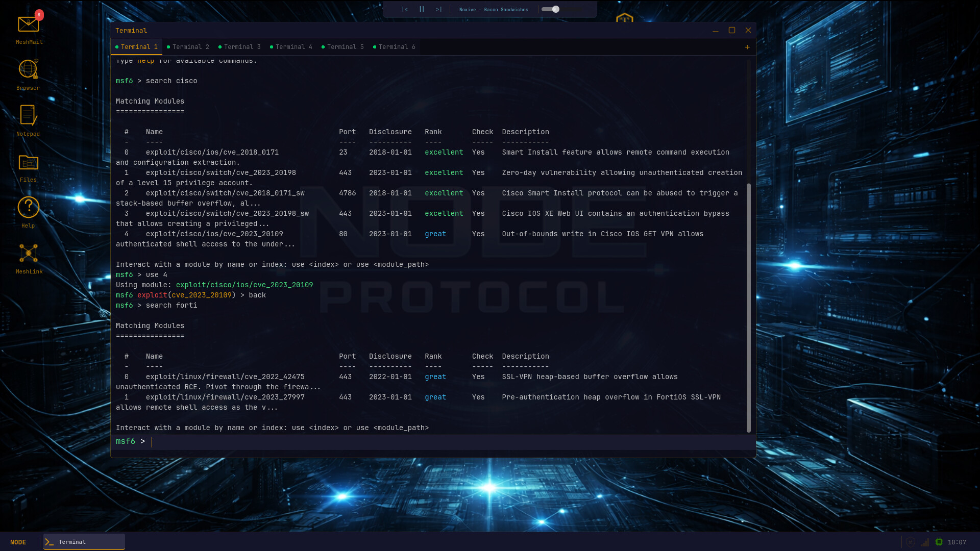The image size is (980, 551).
Task: Pause the currently playing music track
Action: (x=422, y=9)
